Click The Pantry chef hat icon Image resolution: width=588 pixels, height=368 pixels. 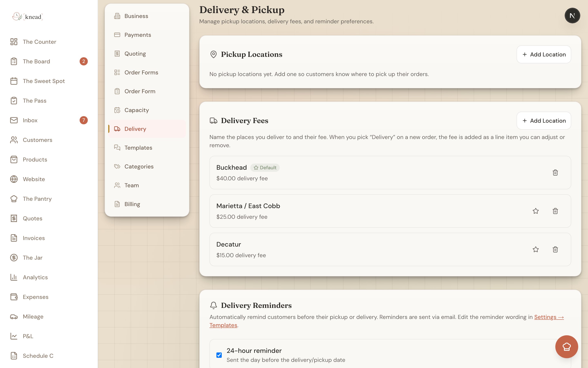[14, 199]
